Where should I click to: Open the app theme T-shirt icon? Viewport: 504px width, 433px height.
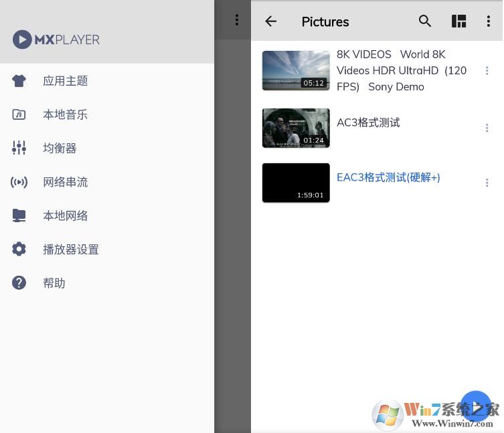click(19, 81)
